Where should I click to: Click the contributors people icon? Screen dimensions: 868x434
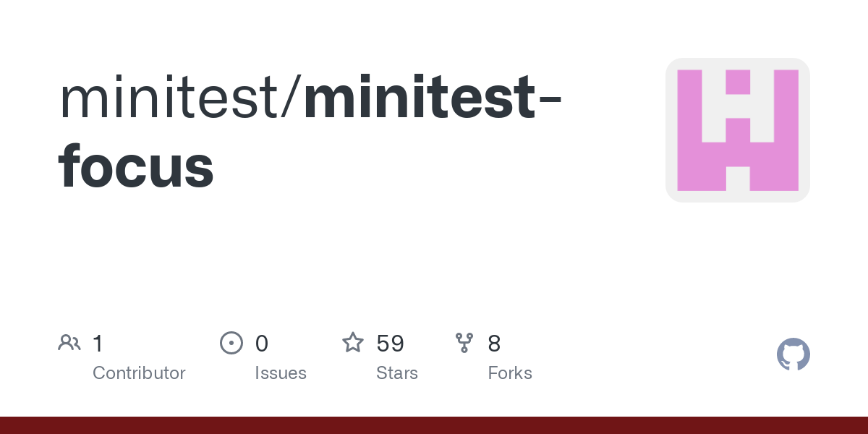pos(69,343)
